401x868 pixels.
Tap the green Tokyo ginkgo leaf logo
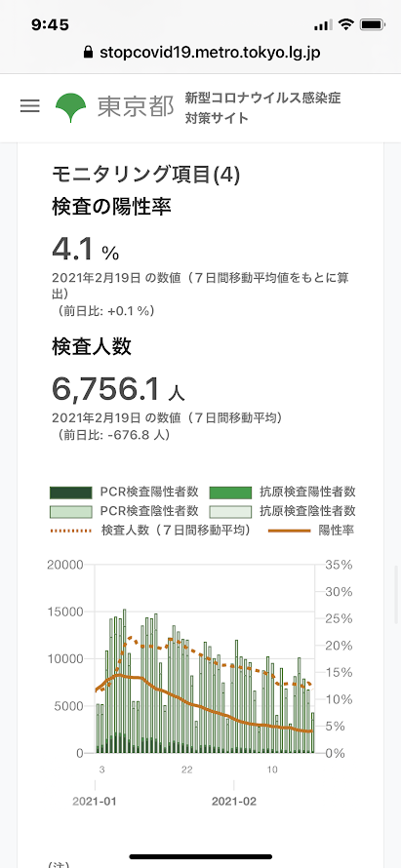coord(71,107)
